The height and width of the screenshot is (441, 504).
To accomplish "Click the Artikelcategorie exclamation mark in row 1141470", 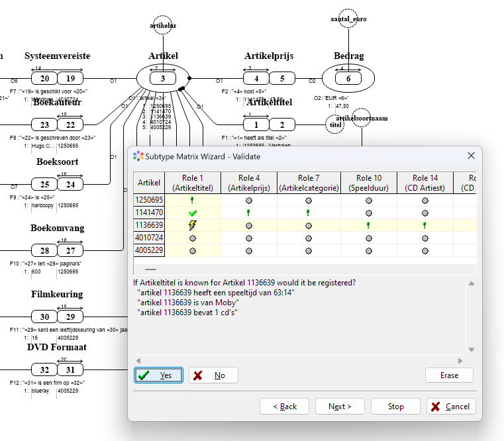I will pos(308,213).
